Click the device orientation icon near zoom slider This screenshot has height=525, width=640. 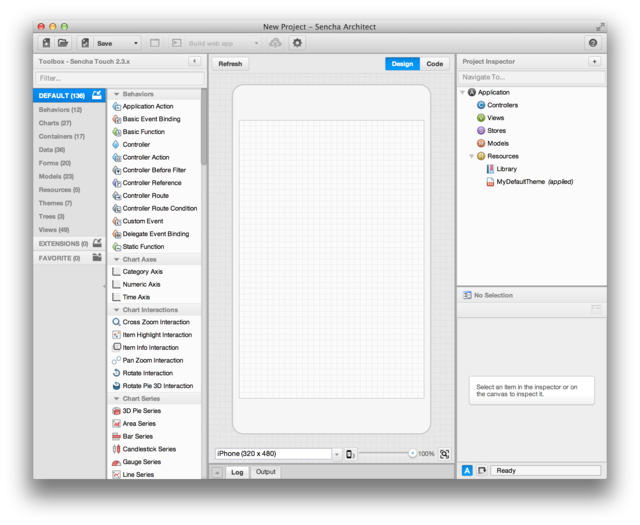coord(350,454)
